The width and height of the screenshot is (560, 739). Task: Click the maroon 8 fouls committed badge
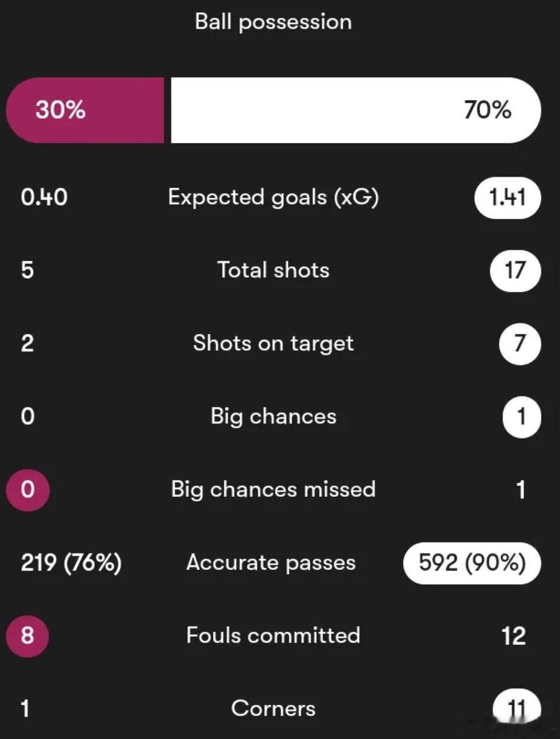pyautogui.click(x=27, y=636)
